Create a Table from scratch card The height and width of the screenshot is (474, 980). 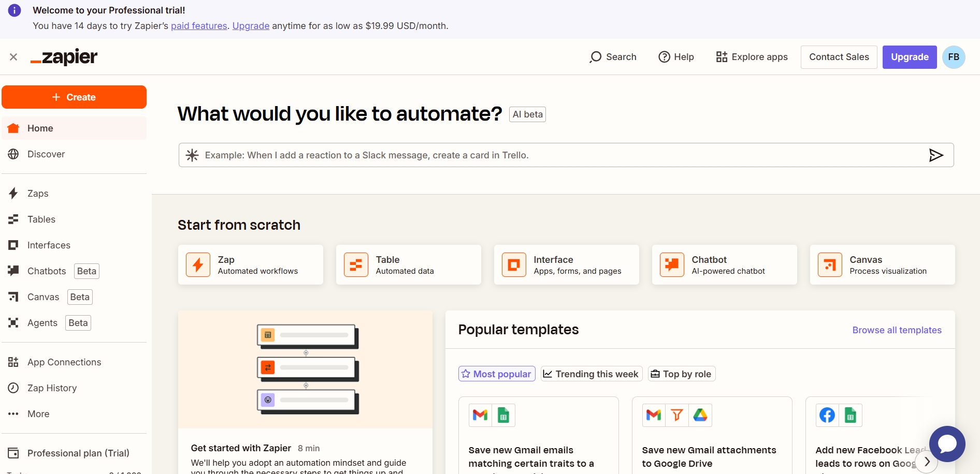(409, 265)
